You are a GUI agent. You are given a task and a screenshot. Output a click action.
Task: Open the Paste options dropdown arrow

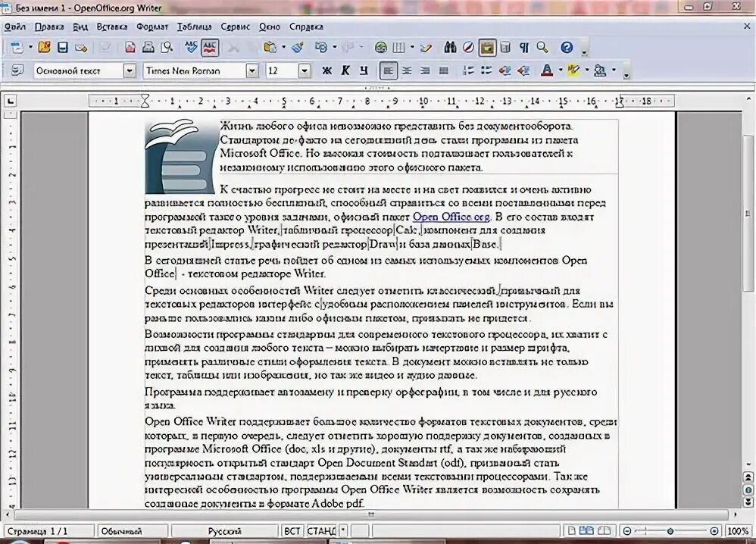click(283, 47)
